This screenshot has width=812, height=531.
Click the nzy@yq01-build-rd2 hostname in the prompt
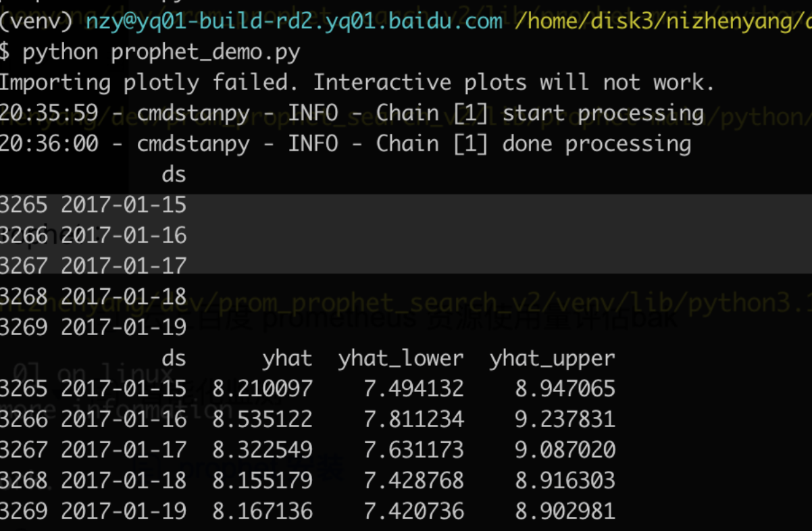(x=294, y=21)
